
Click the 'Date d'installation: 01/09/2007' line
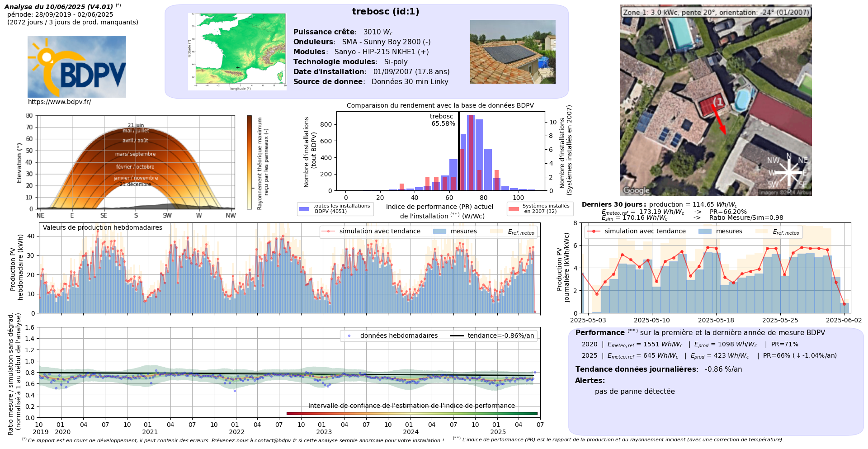coord(371,72)
